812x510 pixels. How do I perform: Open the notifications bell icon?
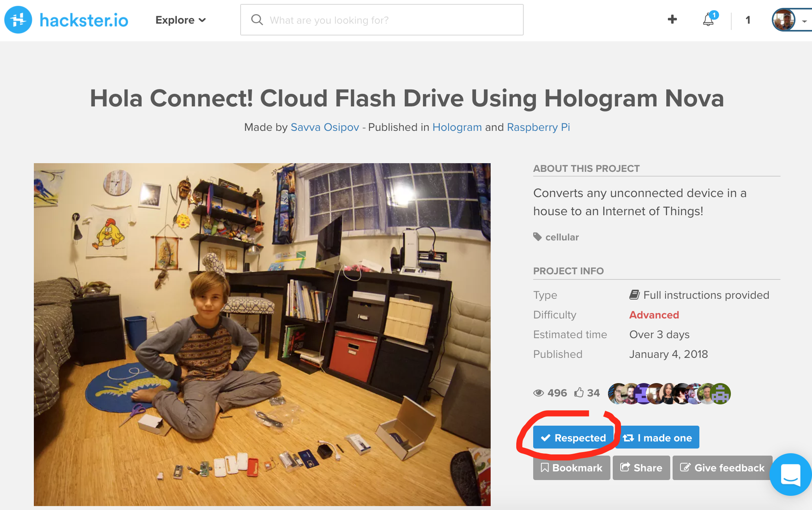[708, 19]
